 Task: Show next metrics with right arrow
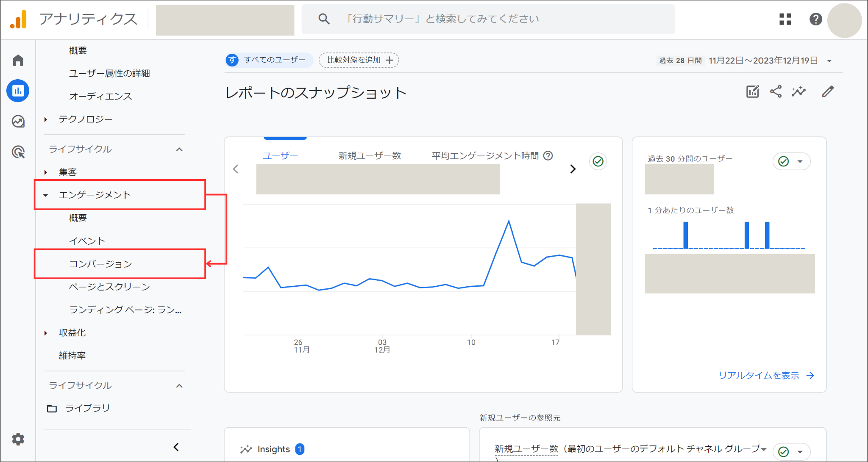coord(573,169)
